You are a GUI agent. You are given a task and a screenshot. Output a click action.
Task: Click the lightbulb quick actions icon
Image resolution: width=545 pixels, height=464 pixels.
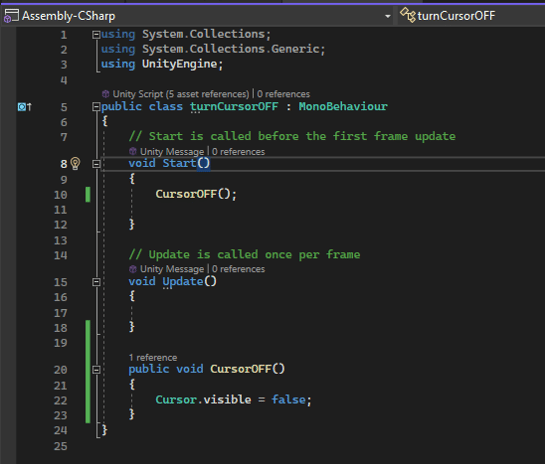coord(75,163)
